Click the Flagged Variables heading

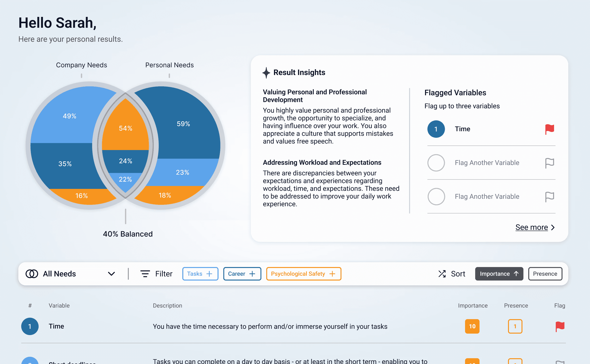click(x=455, y=93)
